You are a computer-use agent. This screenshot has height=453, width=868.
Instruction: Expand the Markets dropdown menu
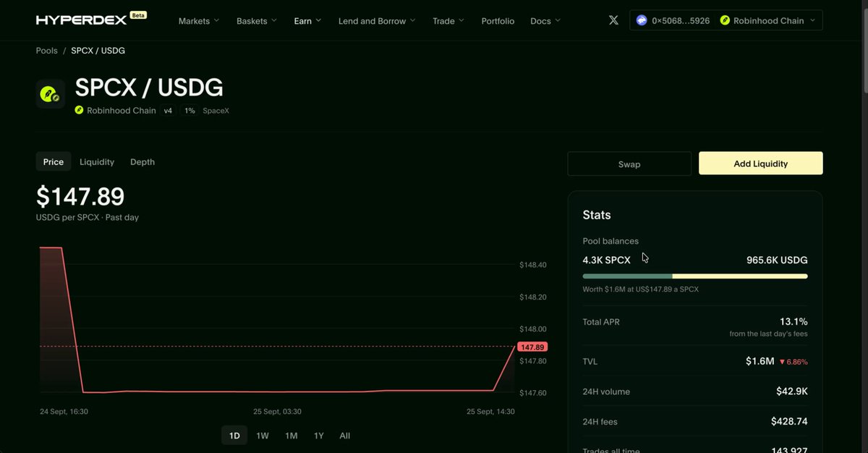click(199, 21)
